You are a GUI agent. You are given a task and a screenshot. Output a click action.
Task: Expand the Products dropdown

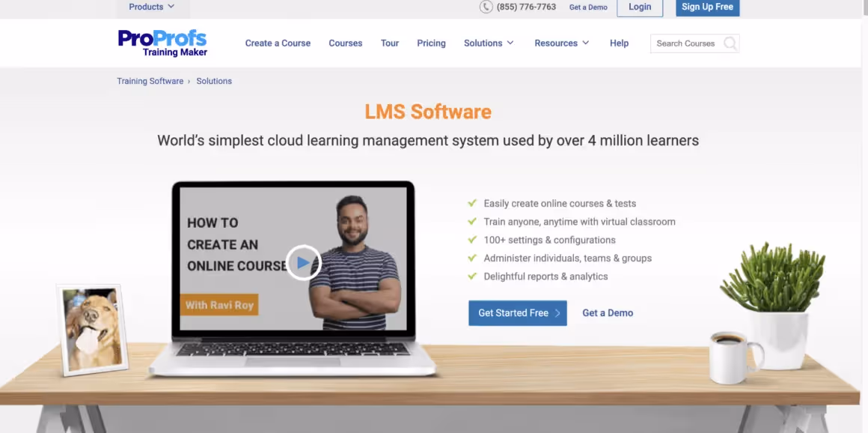coord(152,7)
